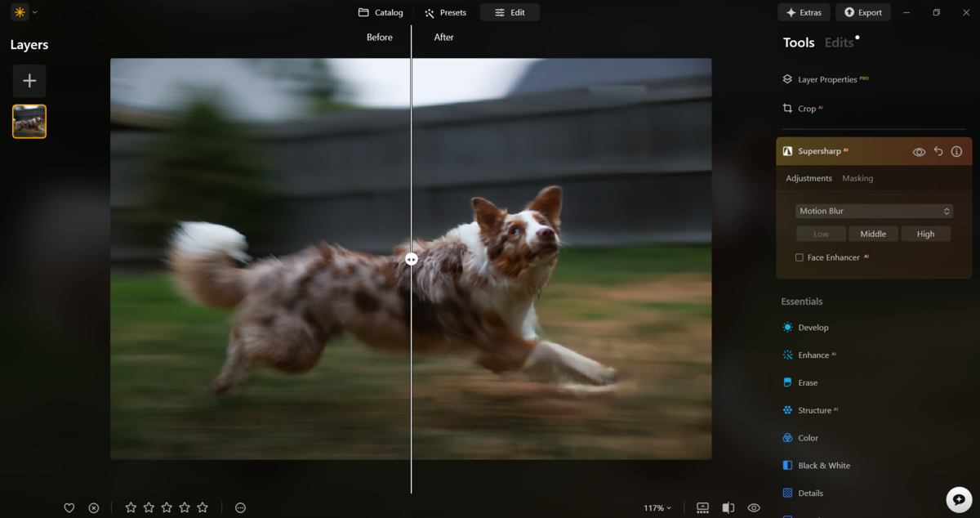Choose High sharpening strength
Viewport: 980px width, 518px height.
925,234
